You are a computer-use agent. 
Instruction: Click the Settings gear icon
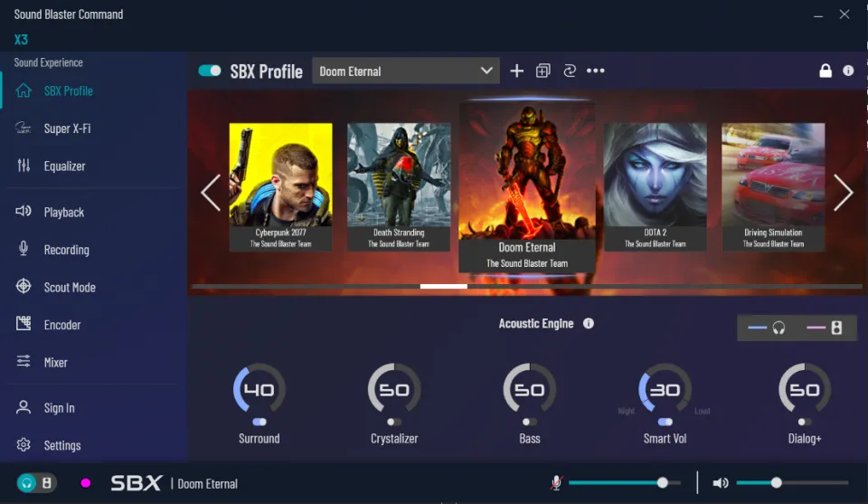(24, 445)
